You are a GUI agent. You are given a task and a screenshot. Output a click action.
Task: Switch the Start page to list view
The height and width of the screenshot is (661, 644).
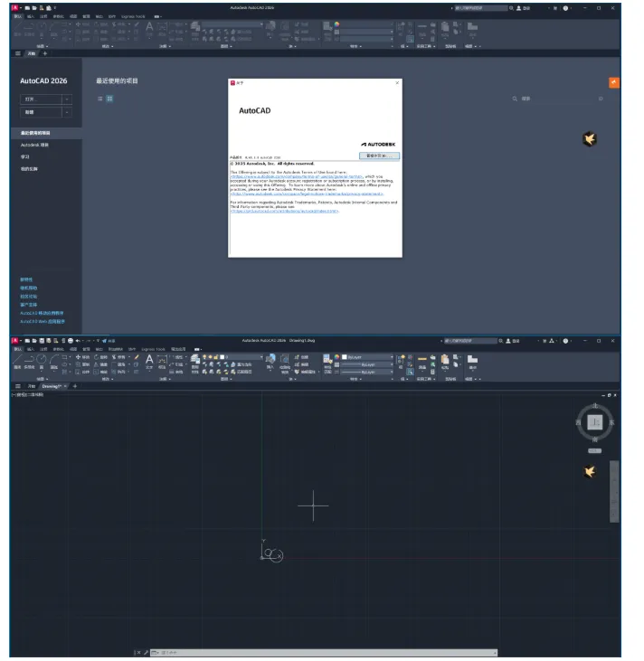[100, 99]
